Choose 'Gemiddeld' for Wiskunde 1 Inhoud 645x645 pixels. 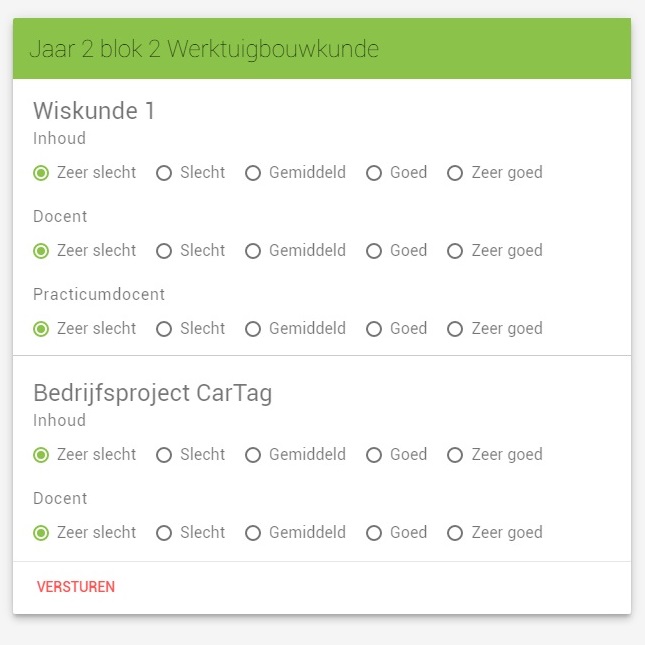coord(253,173)
